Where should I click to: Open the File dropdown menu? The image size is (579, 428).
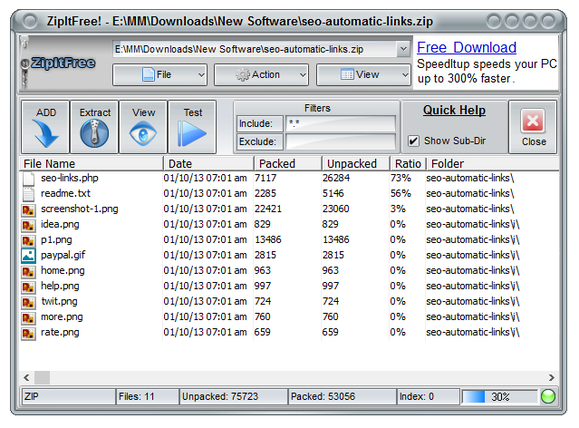point(160,75)
